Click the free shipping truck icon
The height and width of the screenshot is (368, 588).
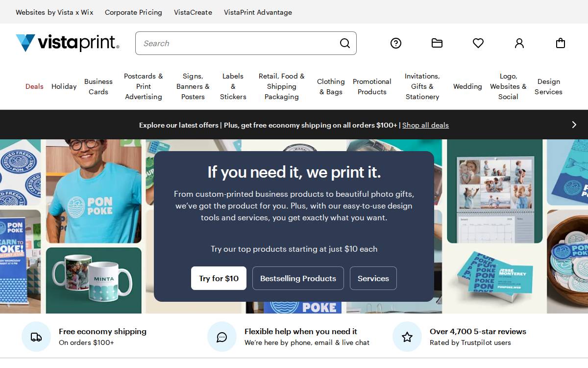click(36, 337)
